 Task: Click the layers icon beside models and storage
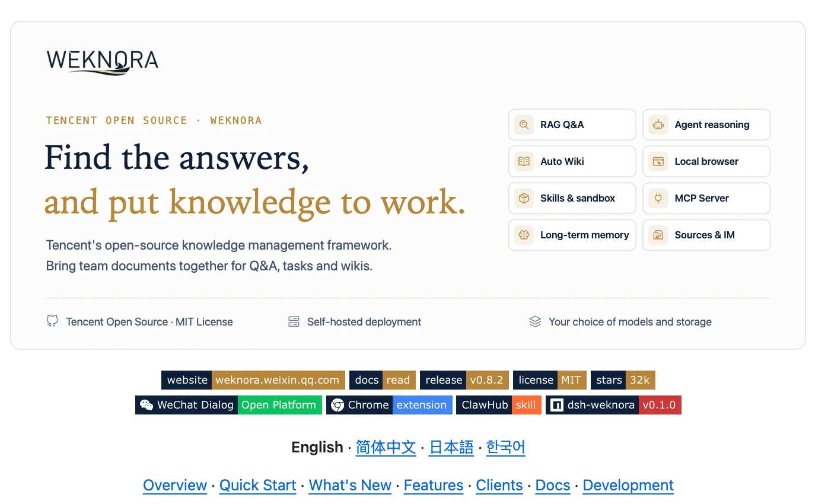coord(535,321)
